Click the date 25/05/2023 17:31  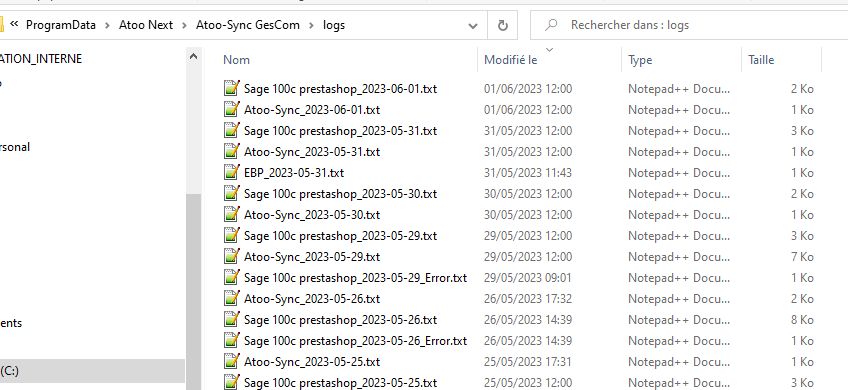click(x=528, y=361)
